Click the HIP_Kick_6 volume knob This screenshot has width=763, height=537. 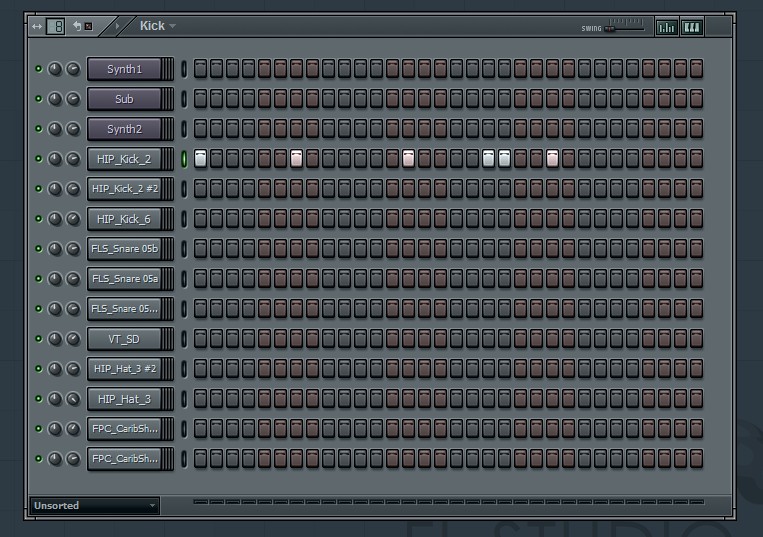tap(73, 219)
